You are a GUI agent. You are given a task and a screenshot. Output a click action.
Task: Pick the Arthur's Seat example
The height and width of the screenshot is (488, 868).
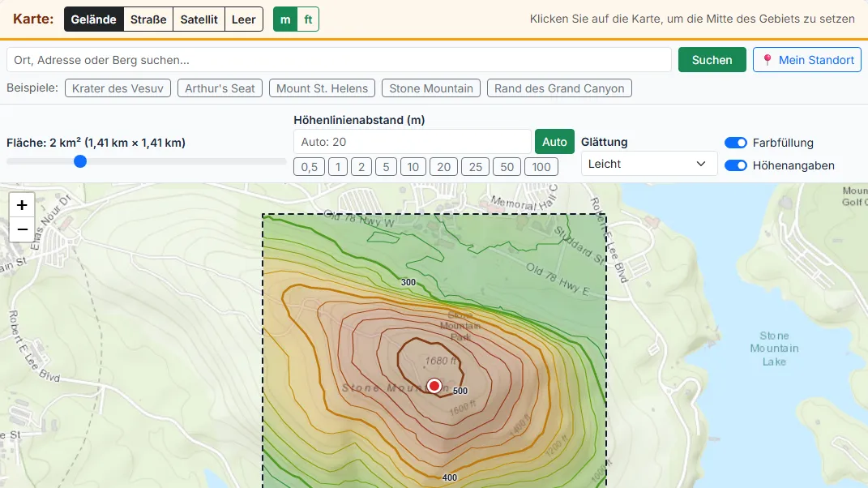[220, 88]
